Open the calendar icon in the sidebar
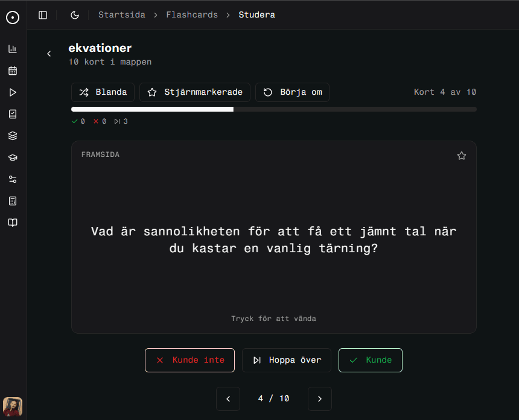519x420 pixels. tap(13, 71)
